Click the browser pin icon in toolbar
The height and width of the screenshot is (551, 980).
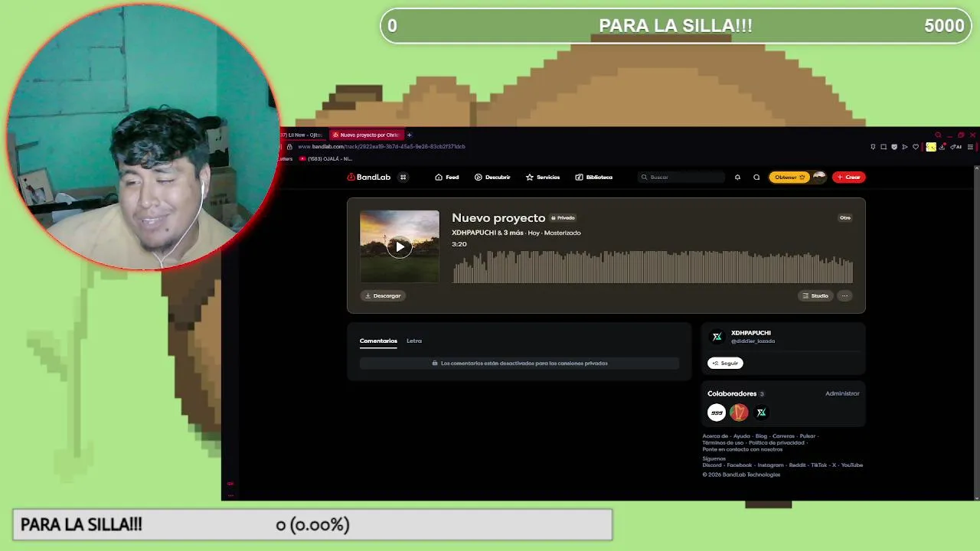[x=873, y=147]
